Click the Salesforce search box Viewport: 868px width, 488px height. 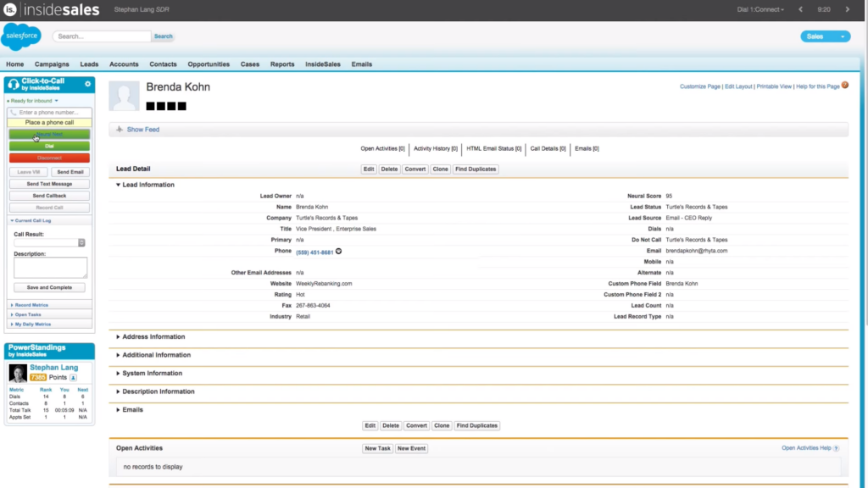coord(102,36)
